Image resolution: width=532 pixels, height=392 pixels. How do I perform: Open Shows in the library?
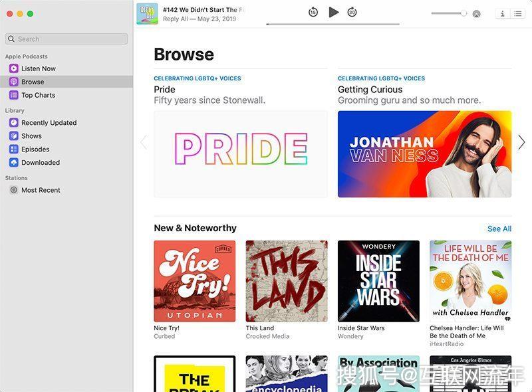click(x=66, y=136)
